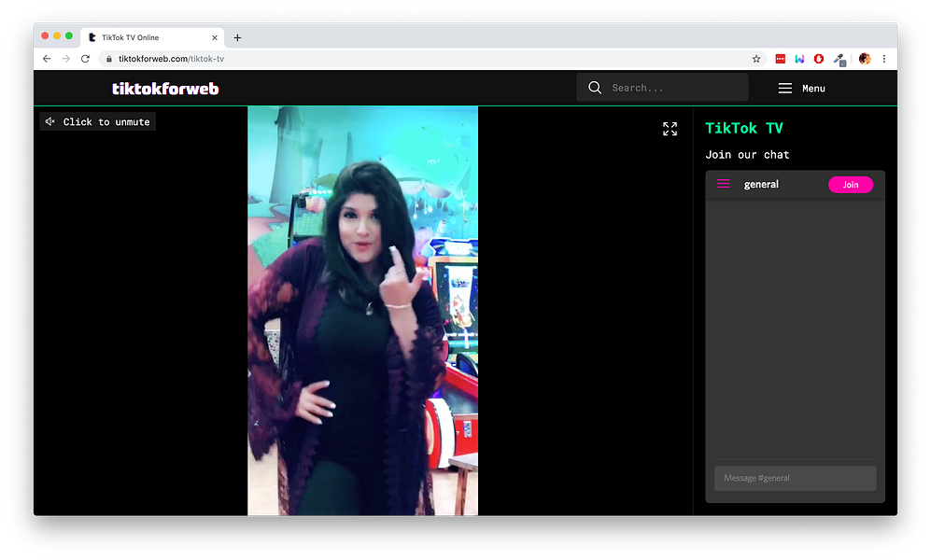Activate the ColorZilla eyedropper extension

tap(838, 59)
